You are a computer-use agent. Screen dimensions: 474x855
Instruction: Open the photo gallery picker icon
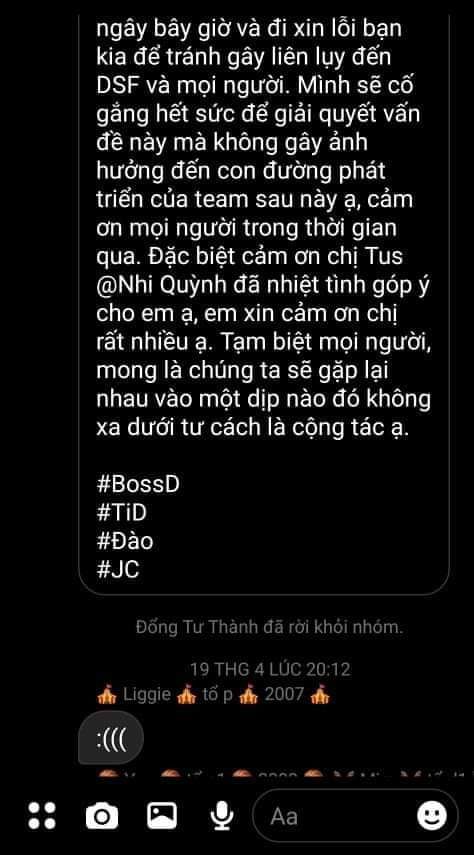coord(162,816)
